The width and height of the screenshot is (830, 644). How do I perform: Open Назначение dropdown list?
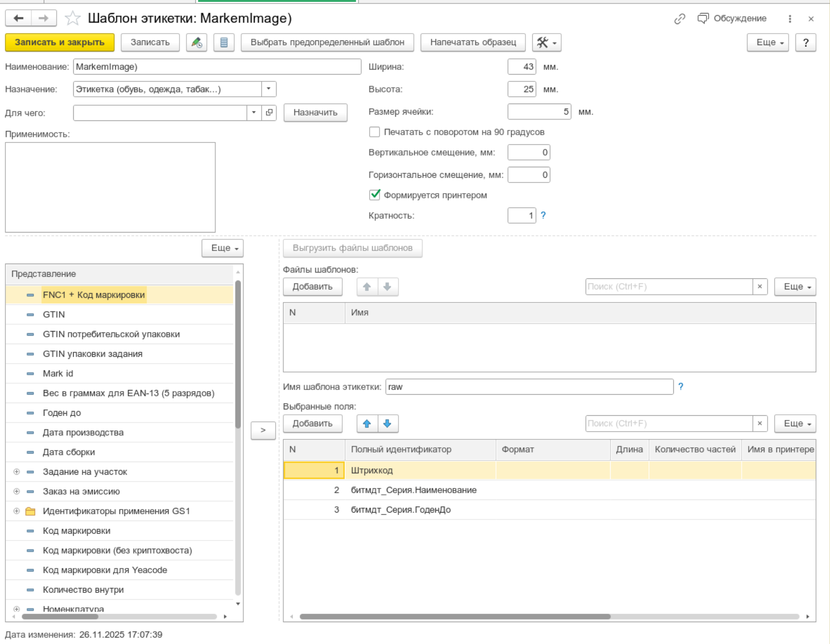tap(269, 89)
